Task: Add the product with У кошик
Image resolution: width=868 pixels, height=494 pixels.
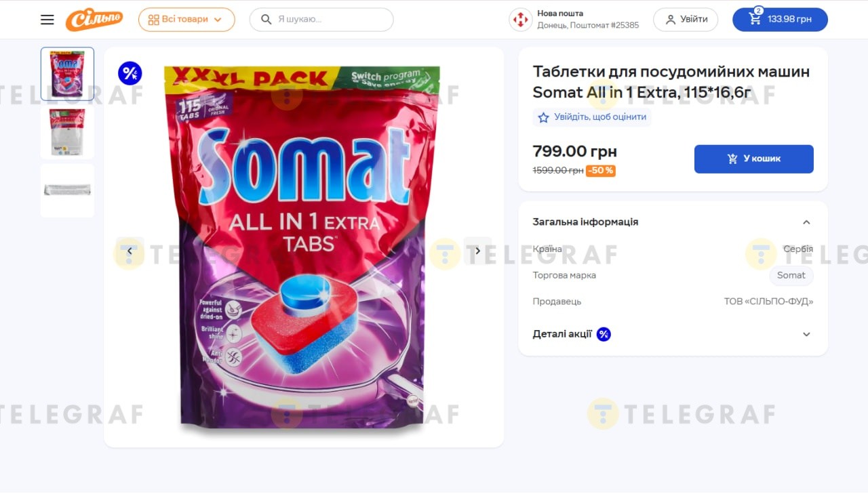Action: tap(753, 159)
